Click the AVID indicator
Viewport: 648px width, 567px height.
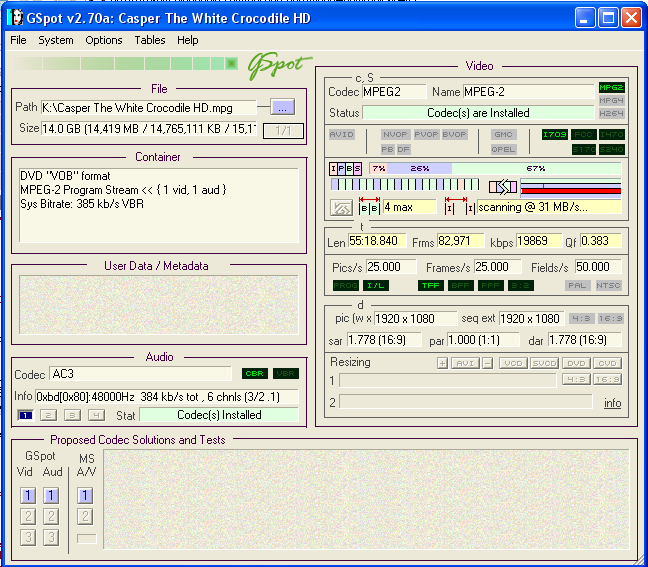(342, 134)
